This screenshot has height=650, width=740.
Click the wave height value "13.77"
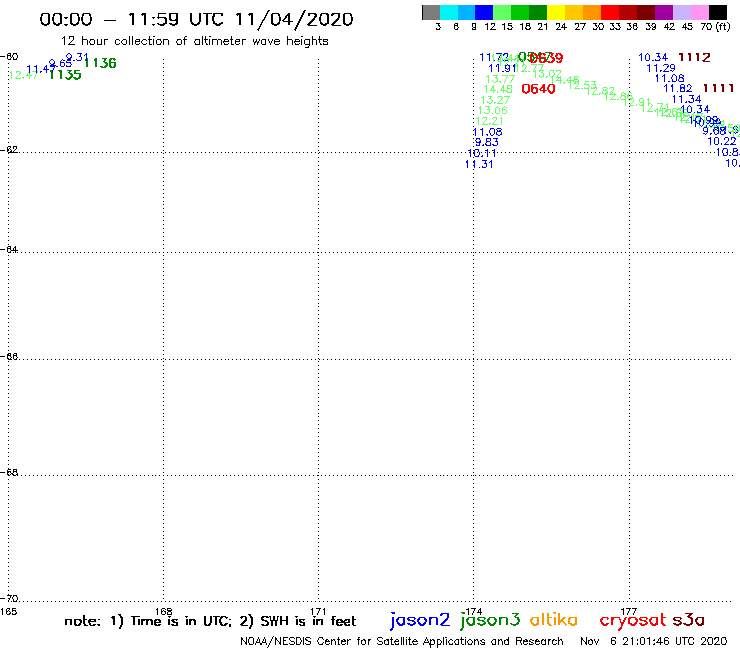click(500, 79)
